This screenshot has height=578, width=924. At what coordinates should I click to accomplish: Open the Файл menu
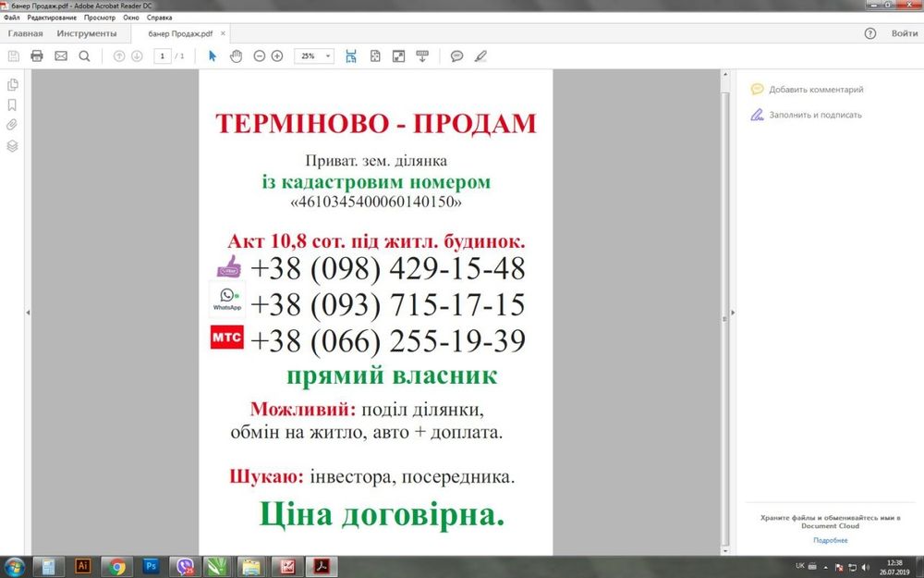[x=11, y=18]
